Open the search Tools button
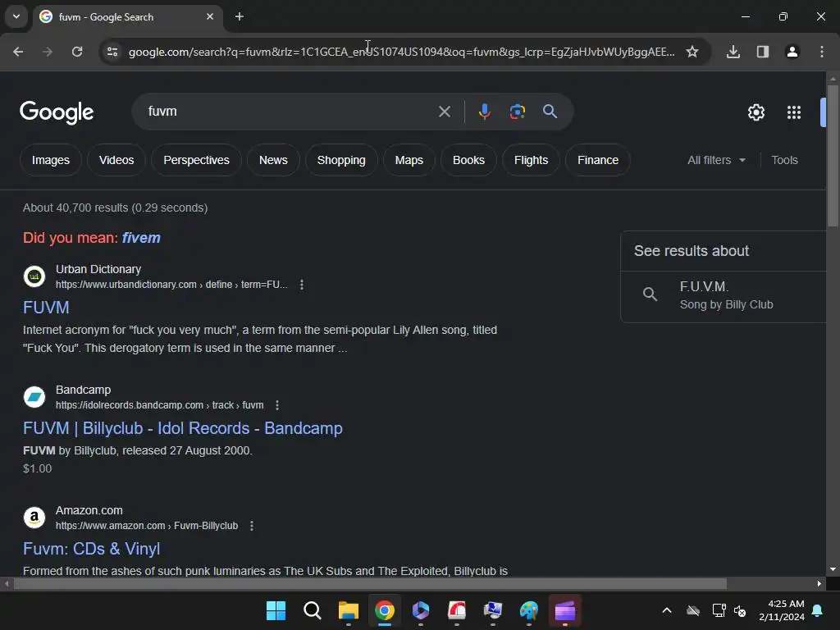The width and height of the screenshot is (840, 630). [784, 160]
